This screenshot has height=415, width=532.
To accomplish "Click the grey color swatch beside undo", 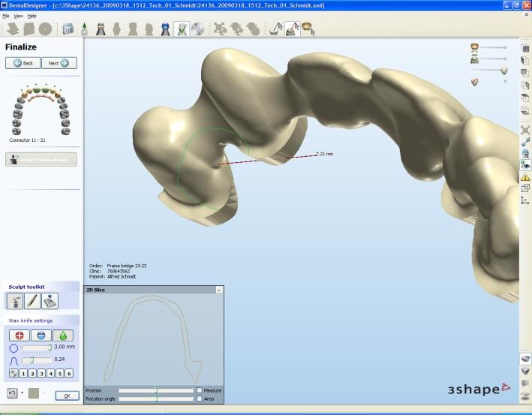I will [34, 393].
